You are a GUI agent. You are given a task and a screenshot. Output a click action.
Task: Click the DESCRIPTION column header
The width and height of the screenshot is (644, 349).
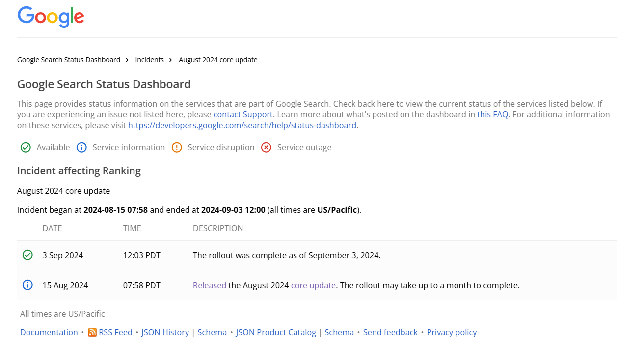tap(218, 228)
